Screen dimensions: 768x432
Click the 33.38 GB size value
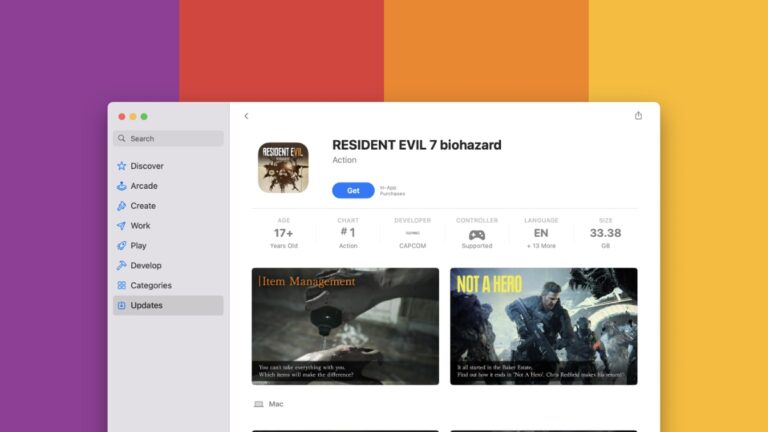pos(605,233)
